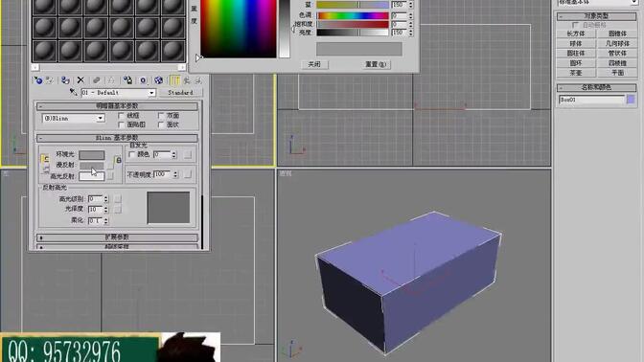
Task: Click the 重置 button in color selector
Action: coord(376,64)
